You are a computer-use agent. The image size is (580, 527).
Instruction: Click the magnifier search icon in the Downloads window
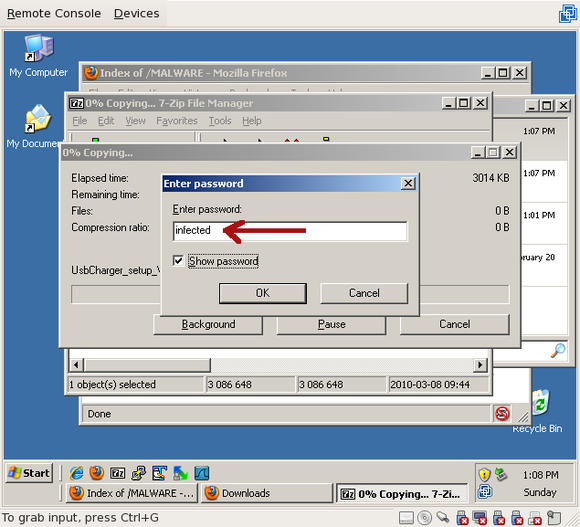click(558, 350)
